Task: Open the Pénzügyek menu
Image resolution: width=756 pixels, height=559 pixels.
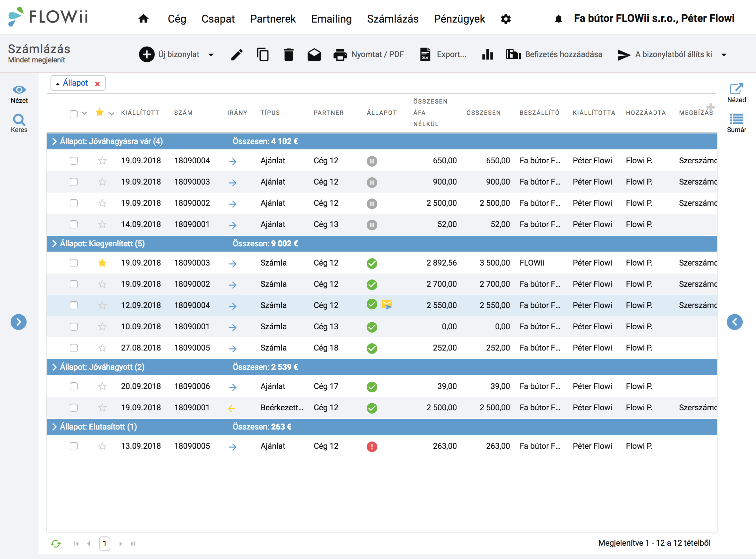Action: tap(459, 19)
